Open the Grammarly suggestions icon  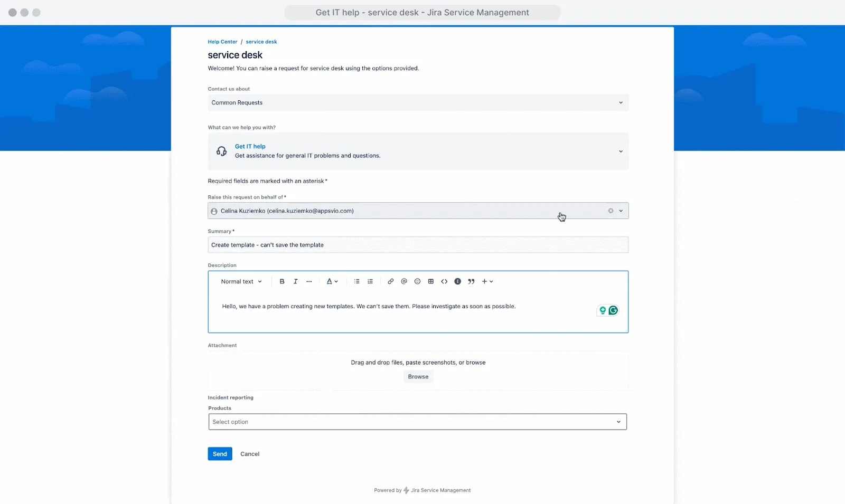pos(613,310)
